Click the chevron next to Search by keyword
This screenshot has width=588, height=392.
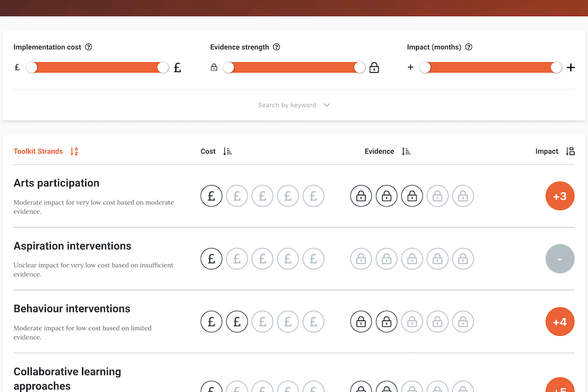point(326,105)
